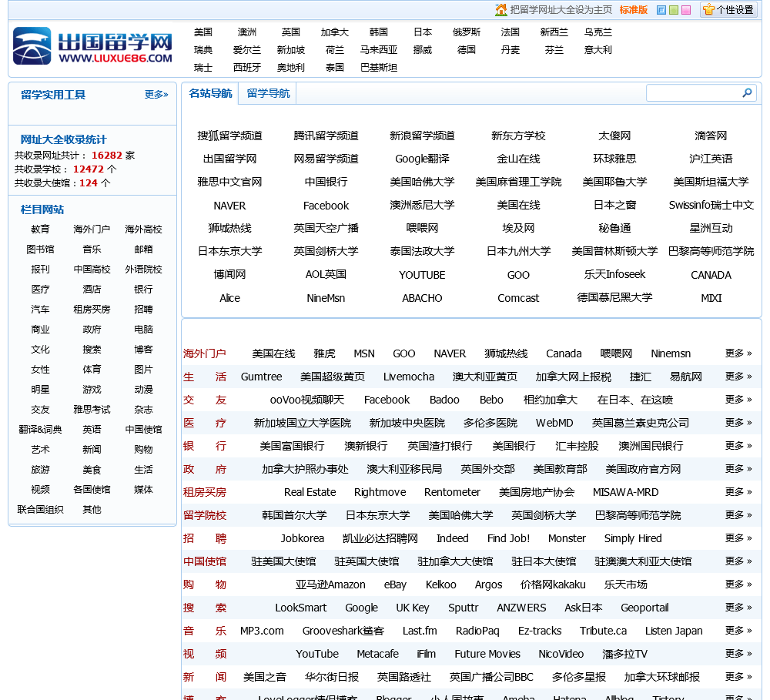Open the 图书馆 category in sidebar
The height and width of the screenshot is (700, 770).
40,249
